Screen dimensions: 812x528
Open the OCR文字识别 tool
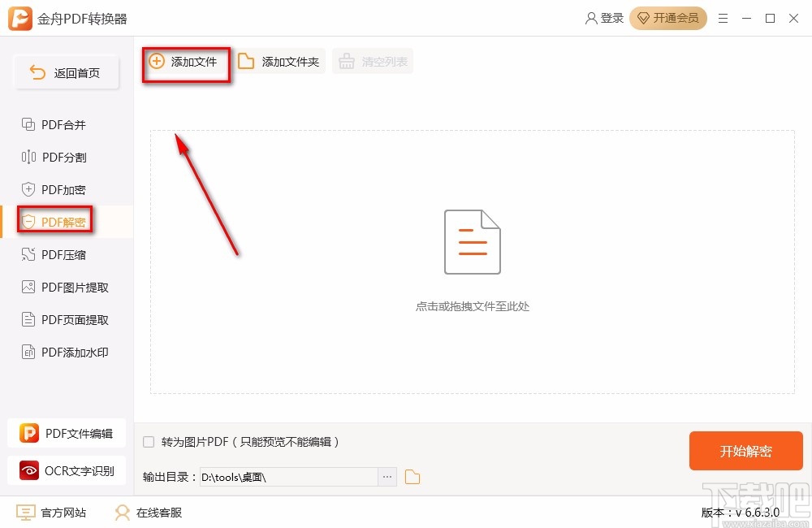(67, 470)
